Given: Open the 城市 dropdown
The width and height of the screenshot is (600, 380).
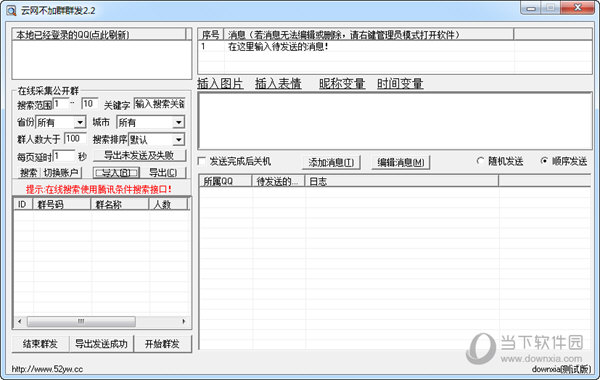Looking at the screenshot, I should point(178,122).
